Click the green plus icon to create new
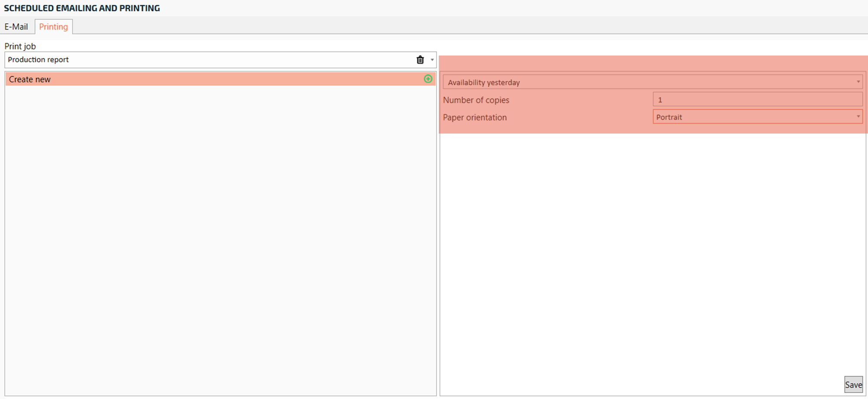Screen dimensions: 868x399 (428, 79)
